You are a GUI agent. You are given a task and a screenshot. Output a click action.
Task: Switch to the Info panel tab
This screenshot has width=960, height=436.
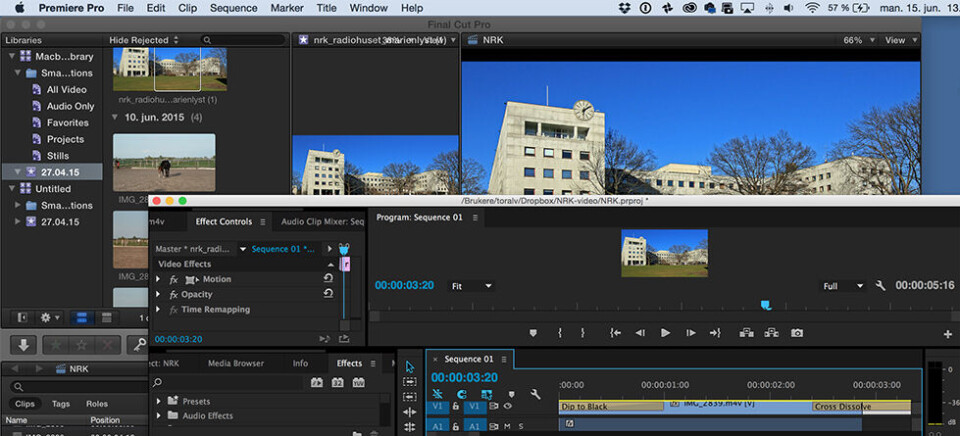[300, 363]
